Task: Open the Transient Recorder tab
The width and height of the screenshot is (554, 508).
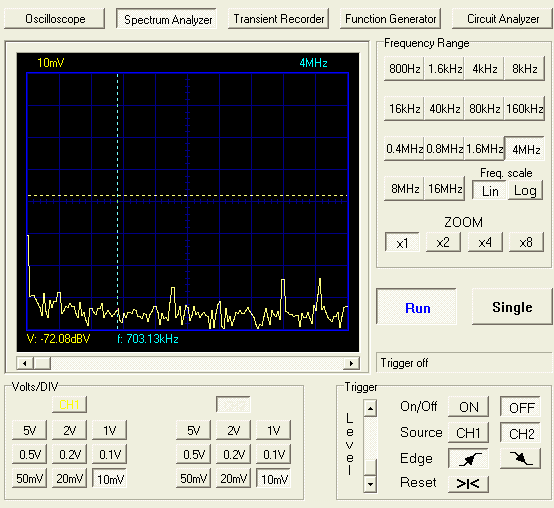Action: 278,19
